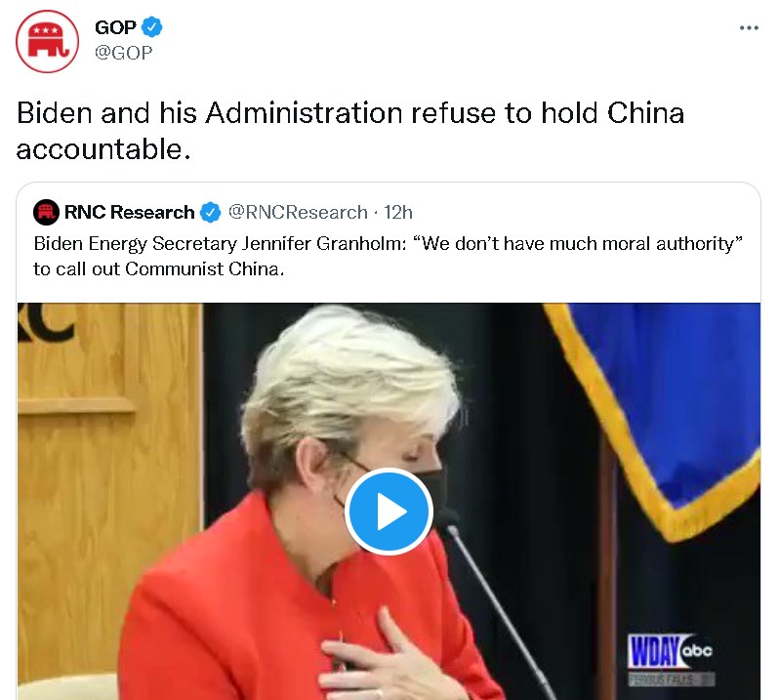The height and width of the screenshot is (700, 779).
Task: Click the caption bar beneath WDAY logo
Action: 672,679
